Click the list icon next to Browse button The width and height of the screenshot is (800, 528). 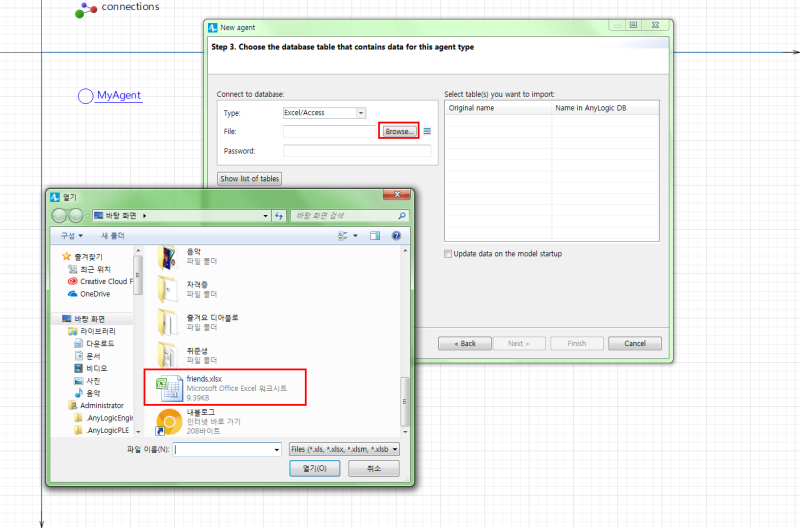pos(427,131)
